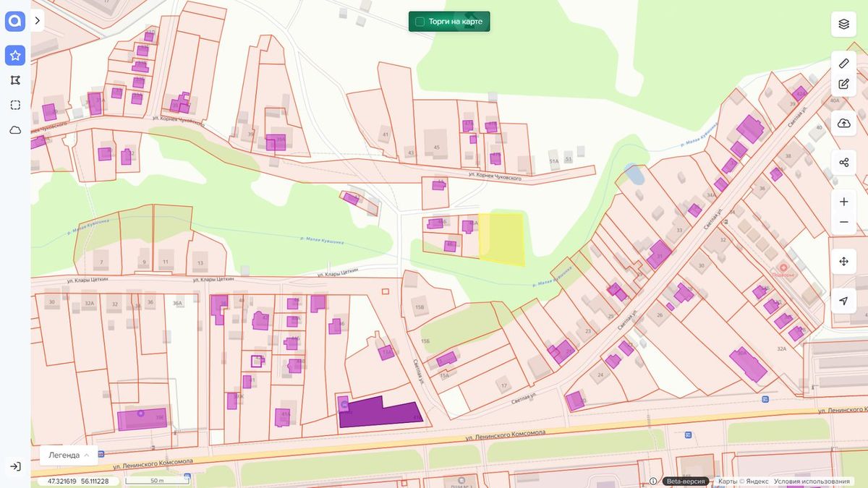
Task: Click the four-arrow move tool
Action: 843,262
